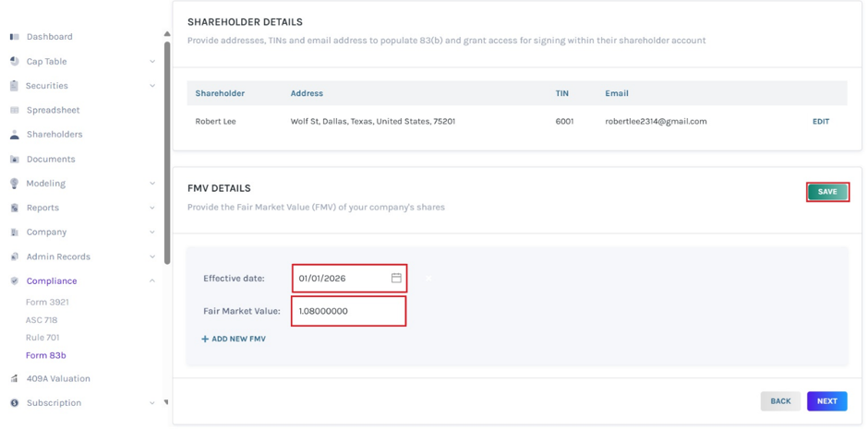
Task: Click the Robert Lee shareholder cell
Action: pos(215,122)
